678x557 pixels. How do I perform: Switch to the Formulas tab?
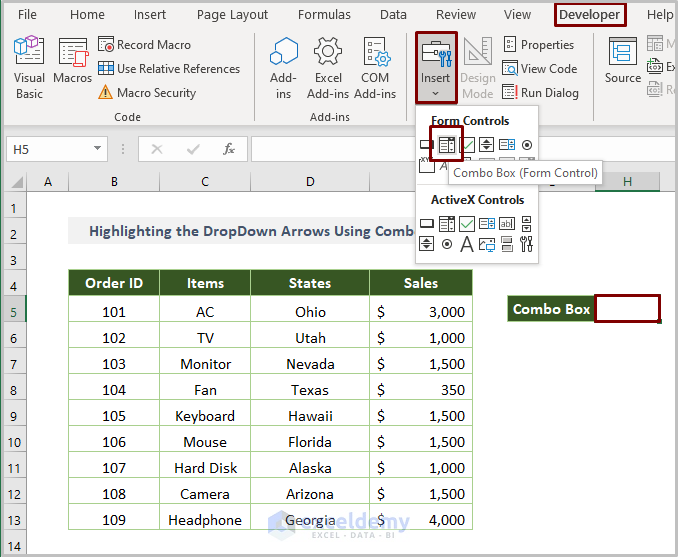(323, 15)
